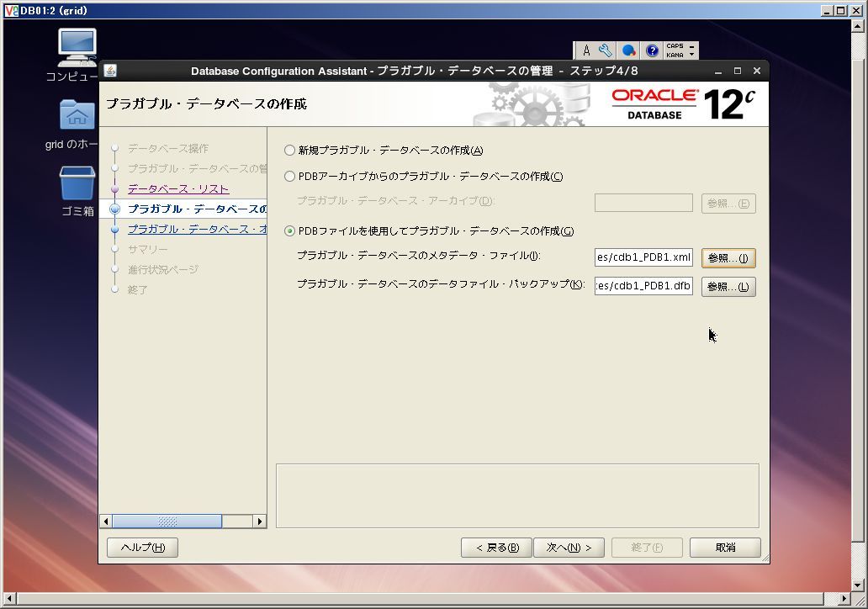
Task: Open the Pluggable Database Options step link
Action: [x=197, y=229]
